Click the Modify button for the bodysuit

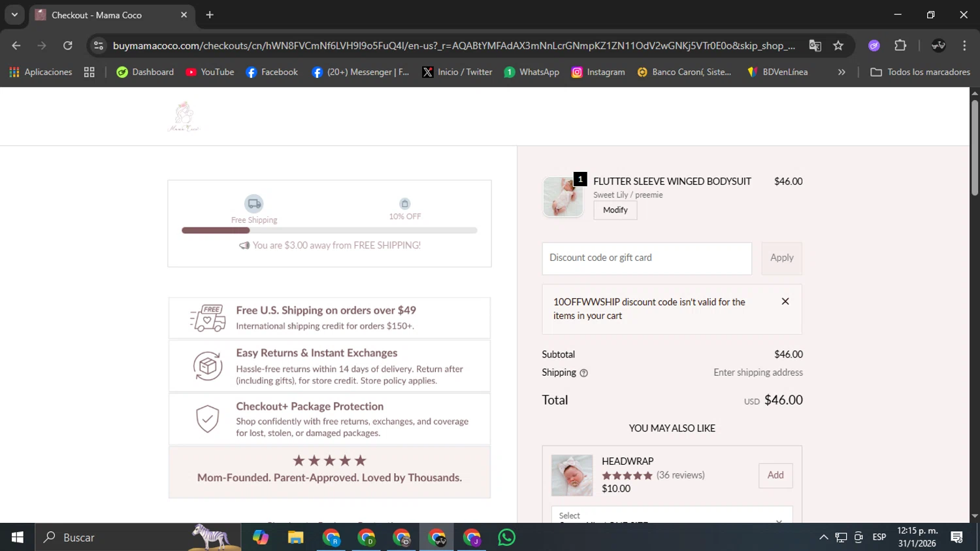click(x=615, y=210)
